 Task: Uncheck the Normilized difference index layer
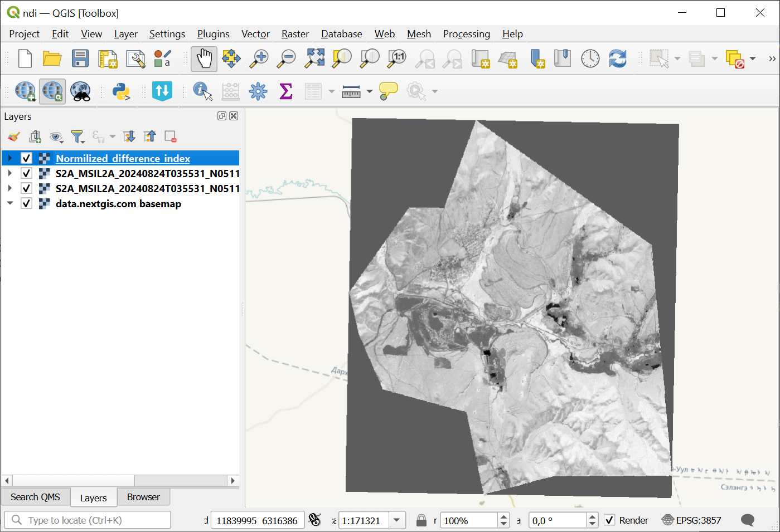point(26,158)
